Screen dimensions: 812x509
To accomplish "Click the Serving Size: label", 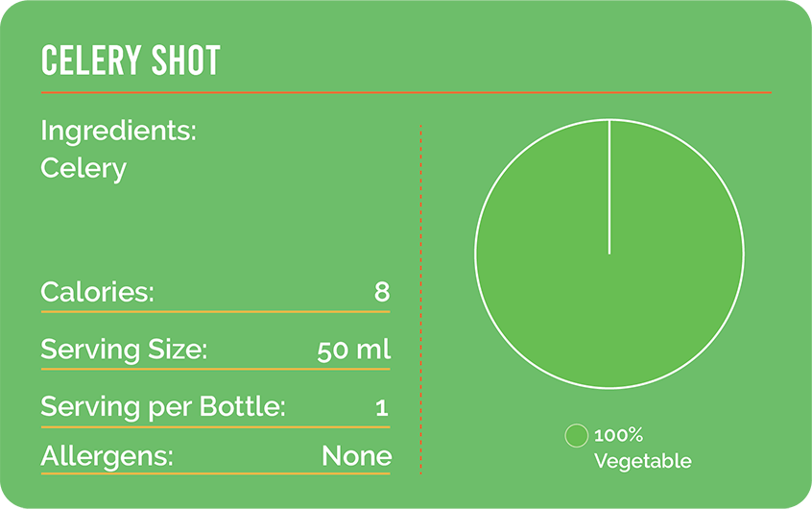I will click(x=124, y=350).
